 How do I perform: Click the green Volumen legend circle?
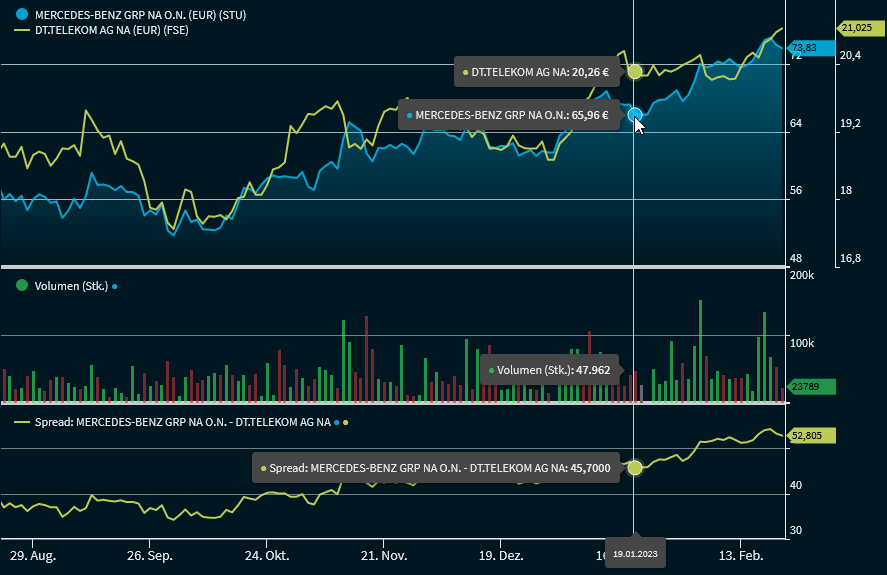[21, 286]
